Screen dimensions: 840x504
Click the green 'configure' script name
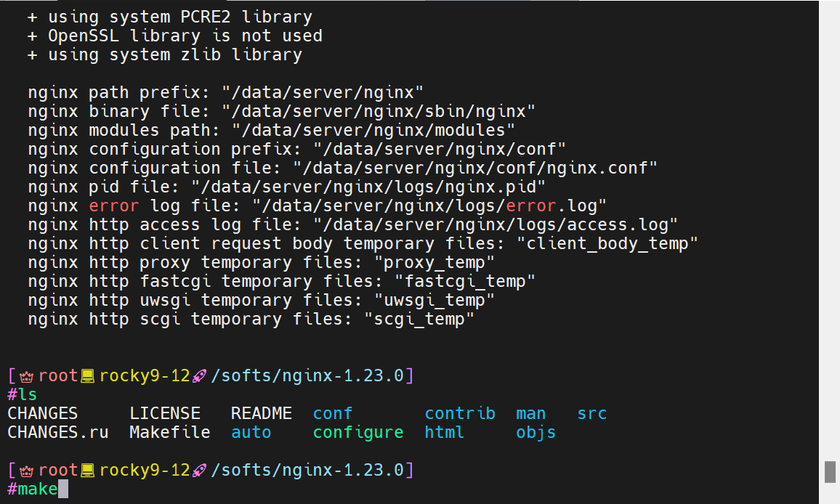pos(358,433)
